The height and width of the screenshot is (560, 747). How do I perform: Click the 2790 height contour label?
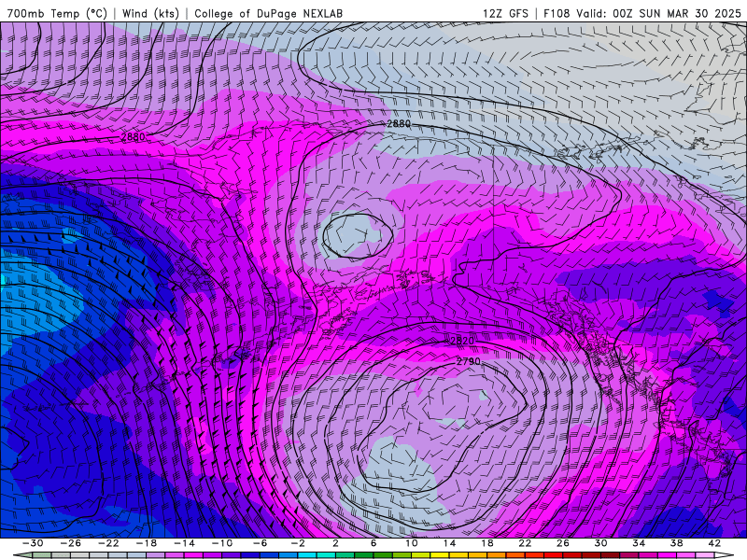point(469,361)
